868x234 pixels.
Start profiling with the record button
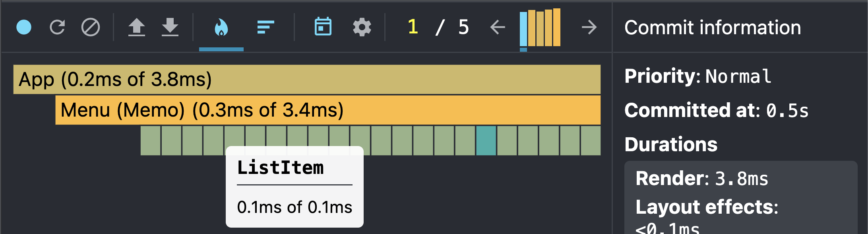pyautogui.click(x=24, y=27)
